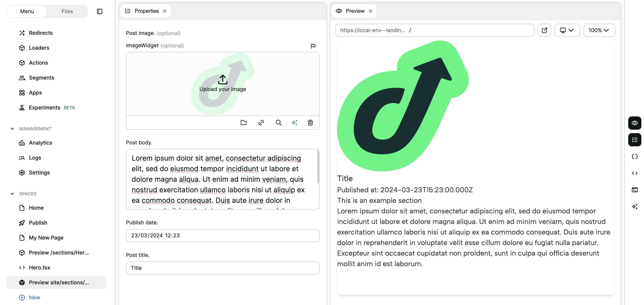Open the JSON braces icon in right rail
644x305 pixels.
[x=635, y=156]
